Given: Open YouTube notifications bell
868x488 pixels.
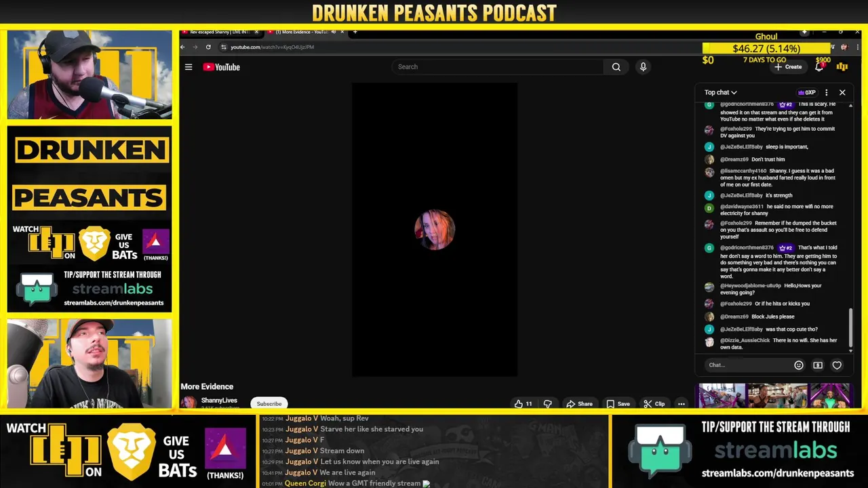Looking at the screenshot, I should point(819,66).
